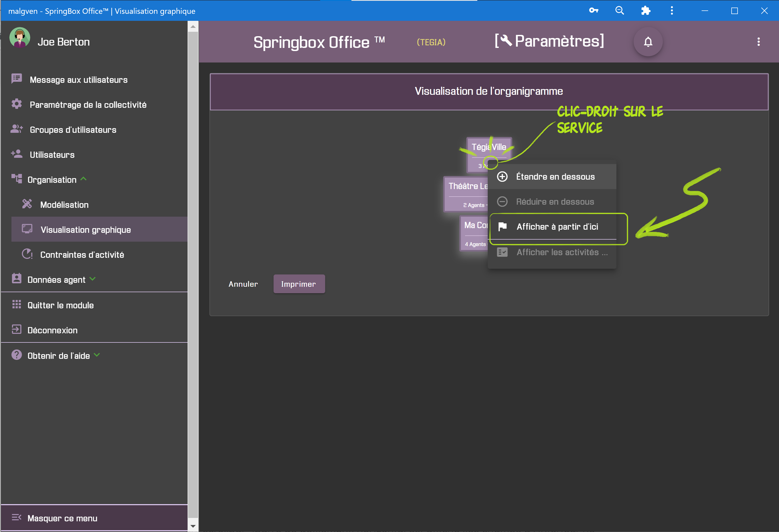Open Groupes d'utilisateurs
The image size is (779, 532).
point(94,130)
